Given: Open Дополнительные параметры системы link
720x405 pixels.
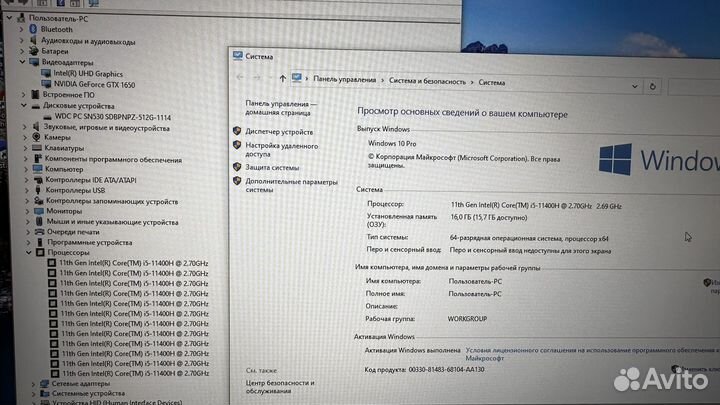Looking at the screenshot, I should 291,186.
